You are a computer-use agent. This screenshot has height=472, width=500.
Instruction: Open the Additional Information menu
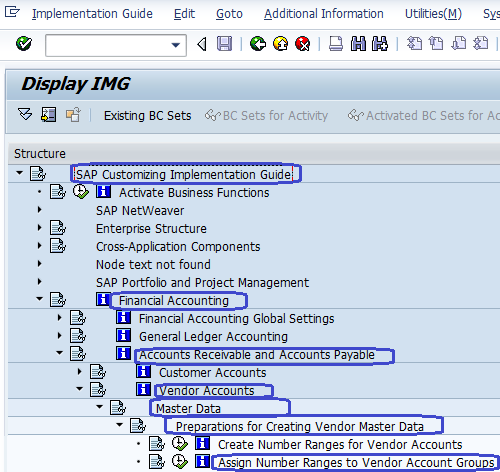pyautogui.click(x=324, y=14)
